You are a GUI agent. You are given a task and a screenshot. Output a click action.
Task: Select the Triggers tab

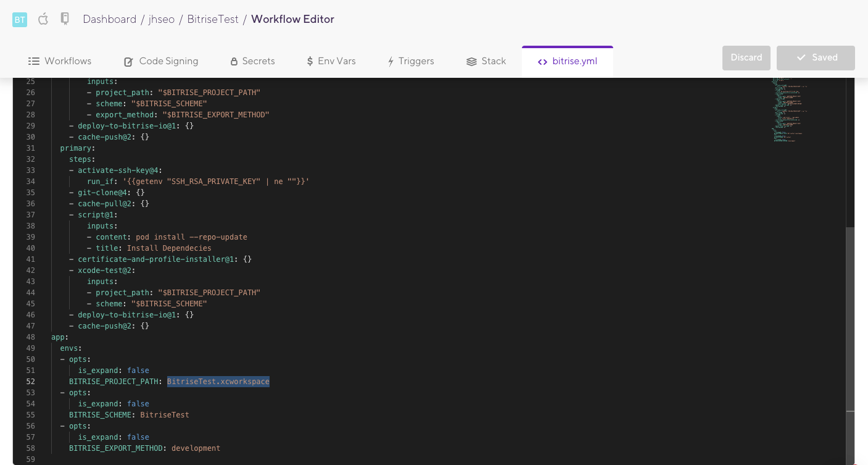click(x=410, y=61)
